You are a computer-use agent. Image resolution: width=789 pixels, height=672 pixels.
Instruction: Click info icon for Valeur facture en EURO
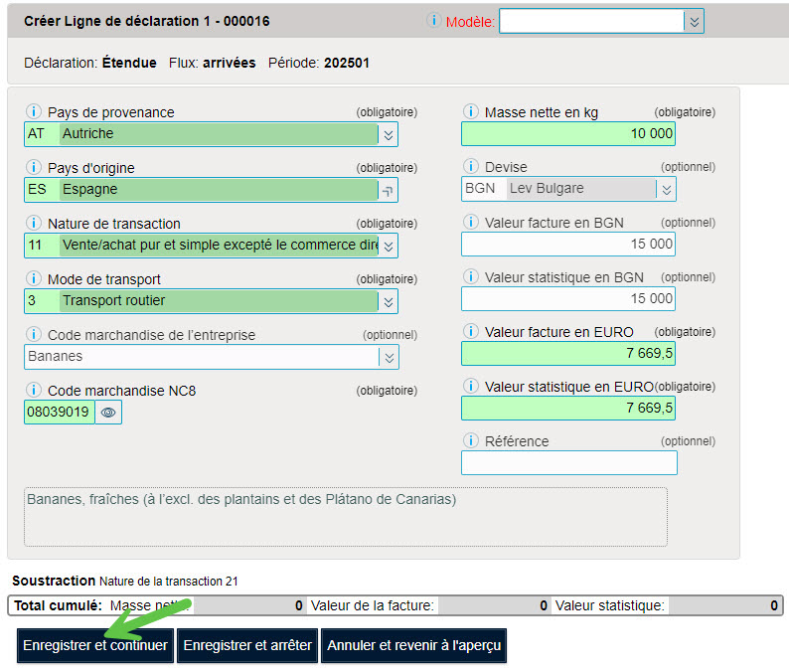(470, 331)
